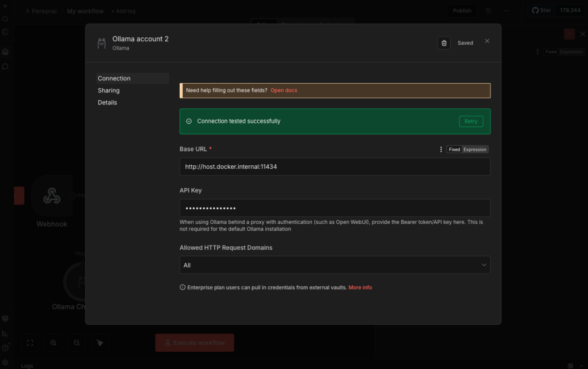Switch to the Sharing tab
Screen dimensions: 588x369
click(x=109, y=91)
